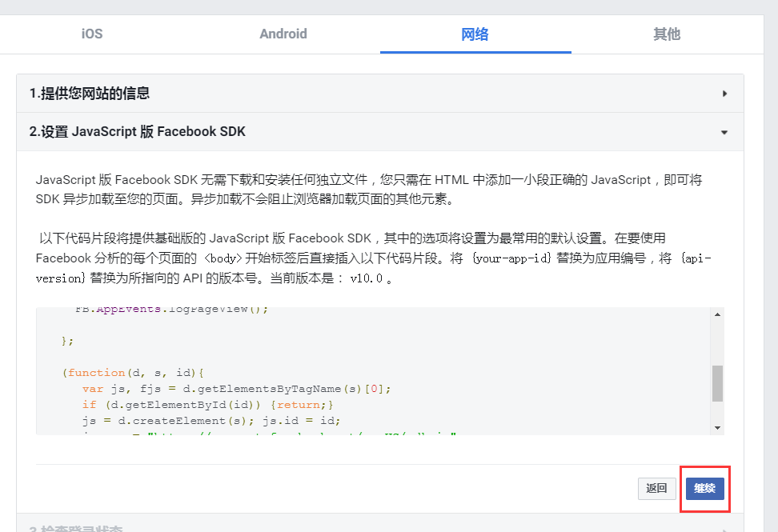Click code box scrollbar down arrow

click(717, 428)
